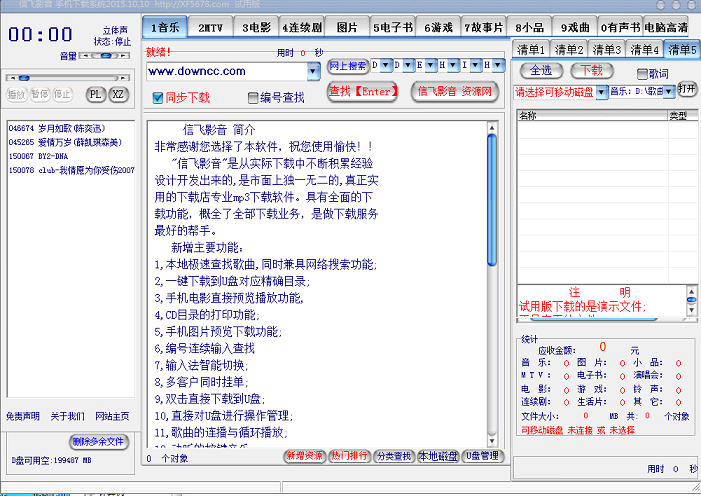
Task: Switch to 清单1 list tab
Action: pos(531,50)
